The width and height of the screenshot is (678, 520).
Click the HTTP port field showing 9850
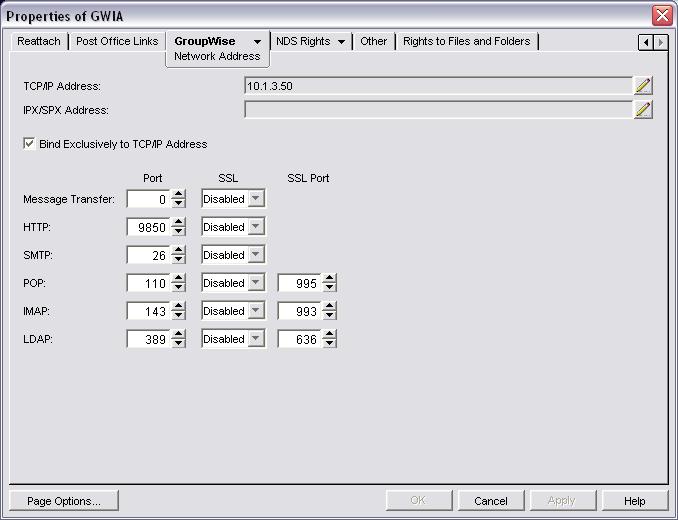(148, 227)
